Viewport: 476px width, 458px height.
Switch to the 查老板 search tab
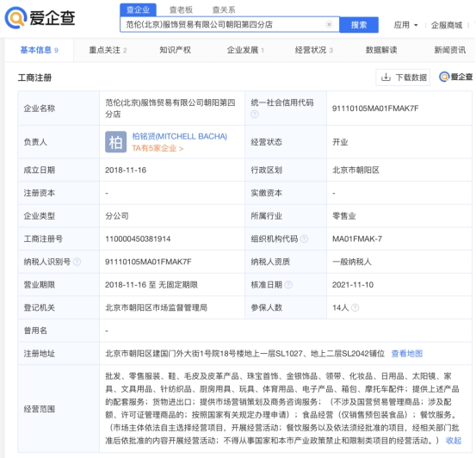(181, 10)
